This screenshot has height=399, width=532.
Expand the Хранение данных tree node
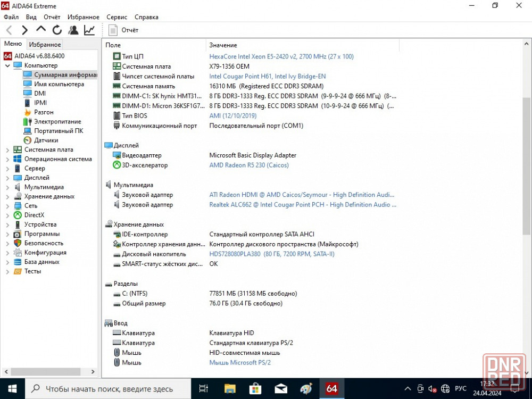(x=7, y=196)
